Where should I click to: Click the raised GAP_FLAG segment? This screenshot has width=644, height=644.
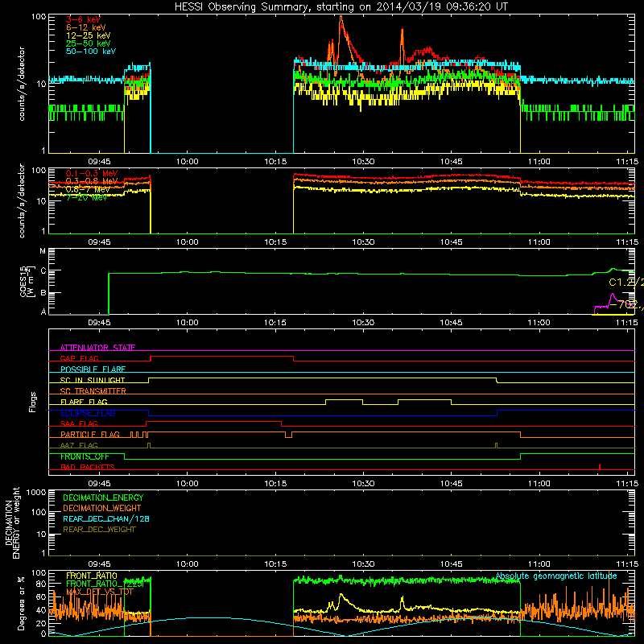pyautogui.click(x=222, y=357)
